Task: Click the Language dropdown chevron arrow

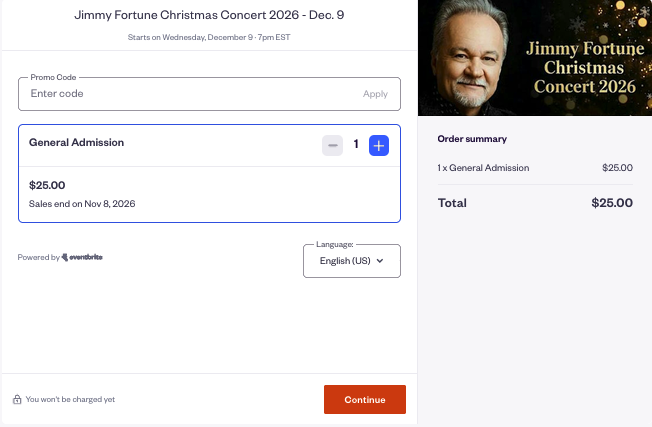Action: pos(380,261)
